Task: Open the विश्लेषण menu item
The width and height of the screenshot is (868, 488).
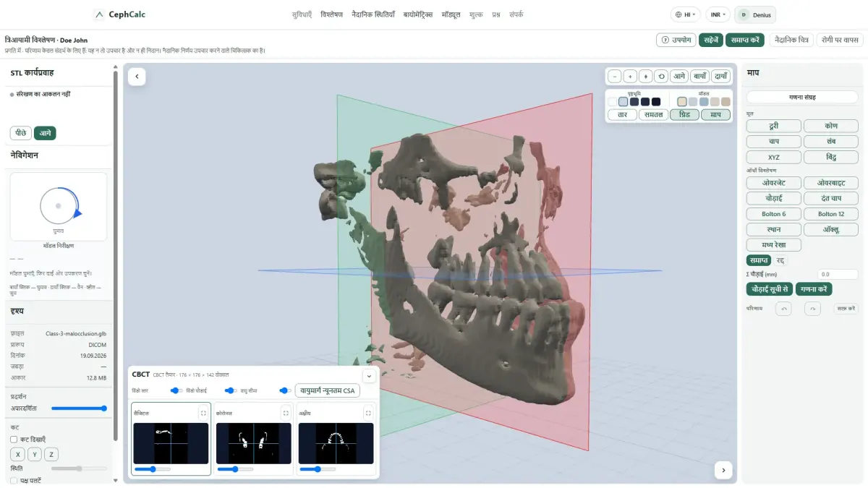Action: [331, 14]
